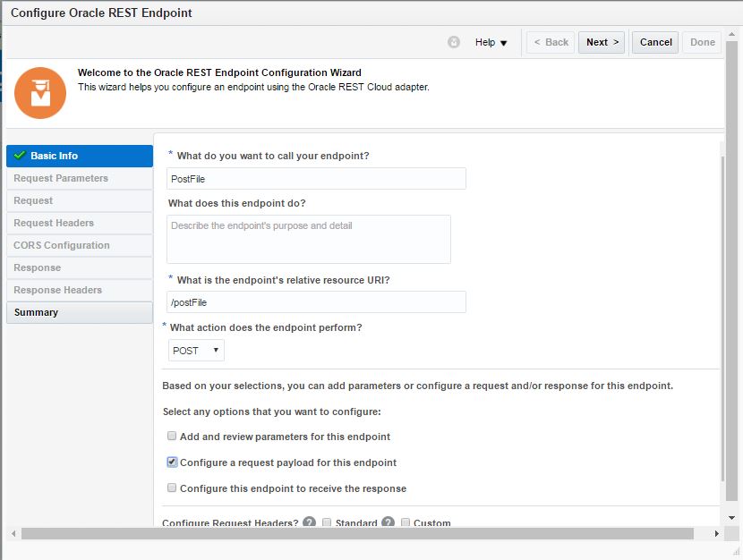Click 'Select any options that you want to configure' text
This screenshot has height=560, width=743.
pos(272,412)
